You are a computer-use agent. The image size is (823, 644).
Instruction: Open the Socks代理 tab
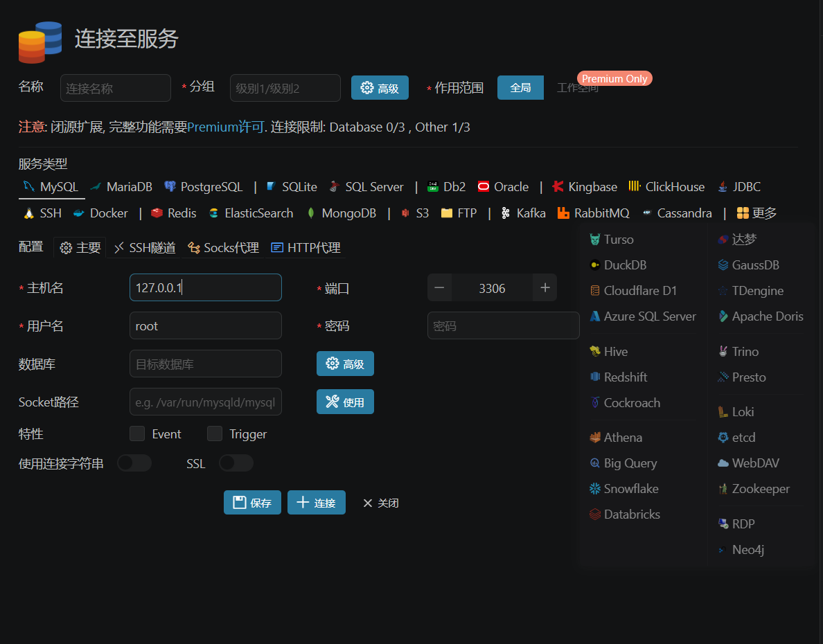(223, 248)
